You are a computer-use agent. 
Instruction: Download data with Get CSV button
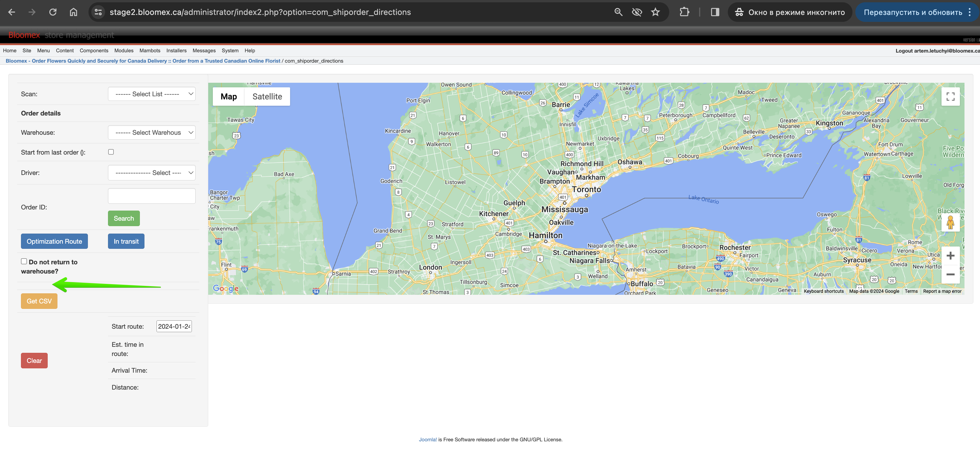pyautogui.click(x=39, y=301)
